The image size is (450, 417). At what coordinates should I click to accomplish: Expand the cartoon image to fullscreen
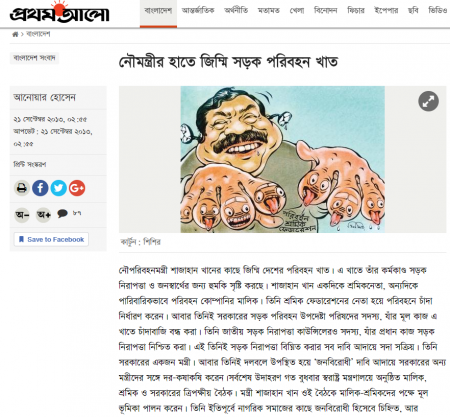coord(428,101)
